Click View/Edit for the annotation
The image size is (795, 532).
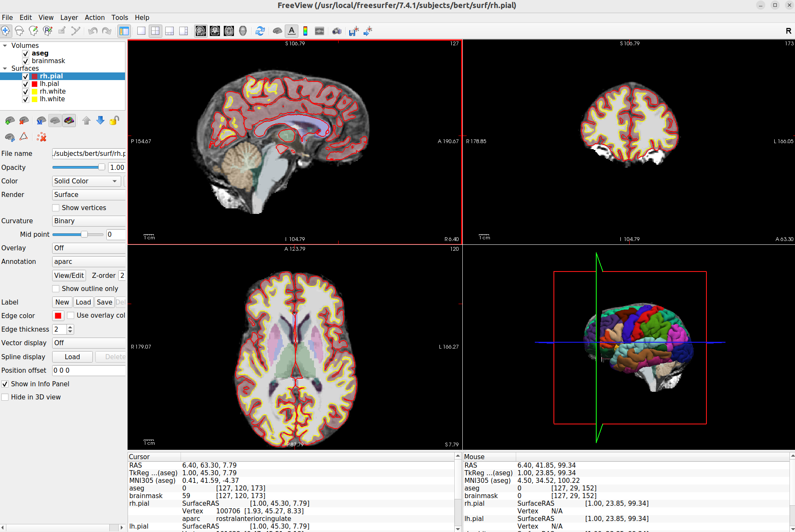[x=69, y=275]
